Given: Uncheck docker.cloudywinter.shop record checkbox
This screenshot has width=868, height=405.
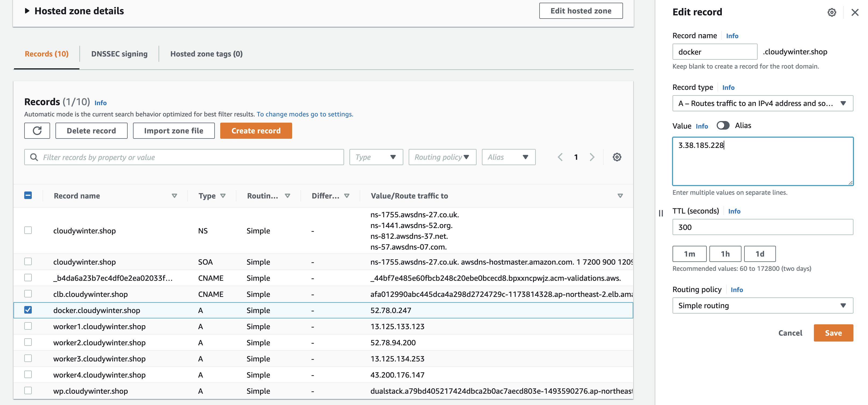Looking at the screenshot, I should pyautogui.click(x=28, y=310).
